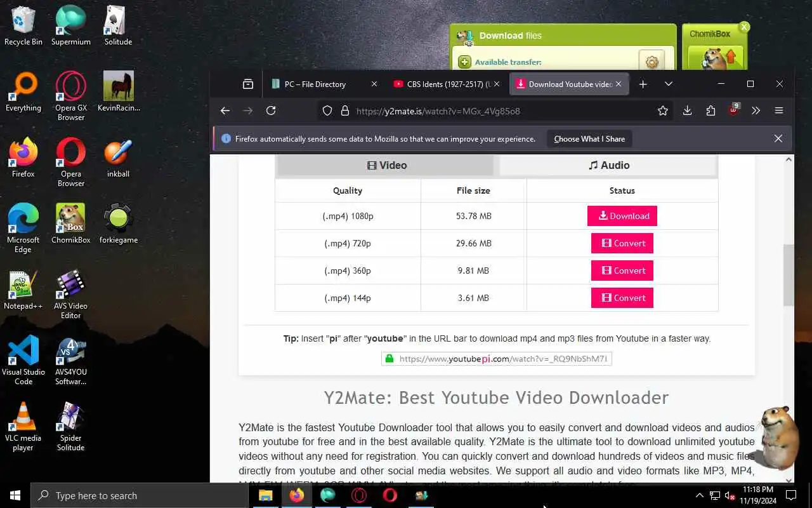The image size is (812, 508).
Task: Open the Opera Browser desktop shortcut
Action: pyautogui.click(x=70, y=163)
